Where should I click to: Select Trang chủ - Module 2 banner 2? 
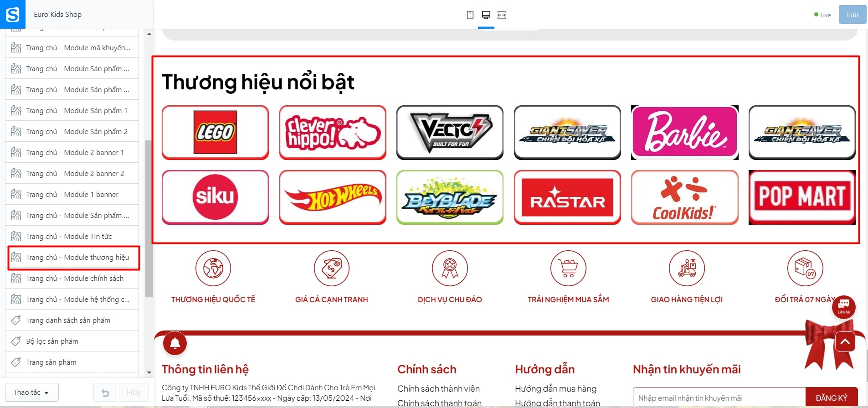tap(72, 174)
